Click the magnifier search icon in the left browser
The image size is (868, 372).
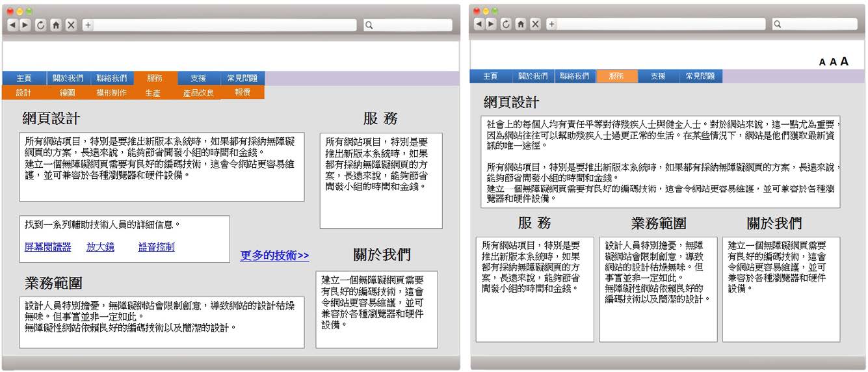pos(369,25)
